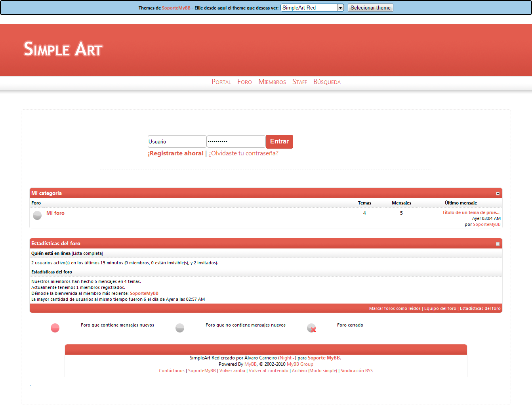Go to the Foro navigation tab
532x405 pixels.
coord(244,82)
